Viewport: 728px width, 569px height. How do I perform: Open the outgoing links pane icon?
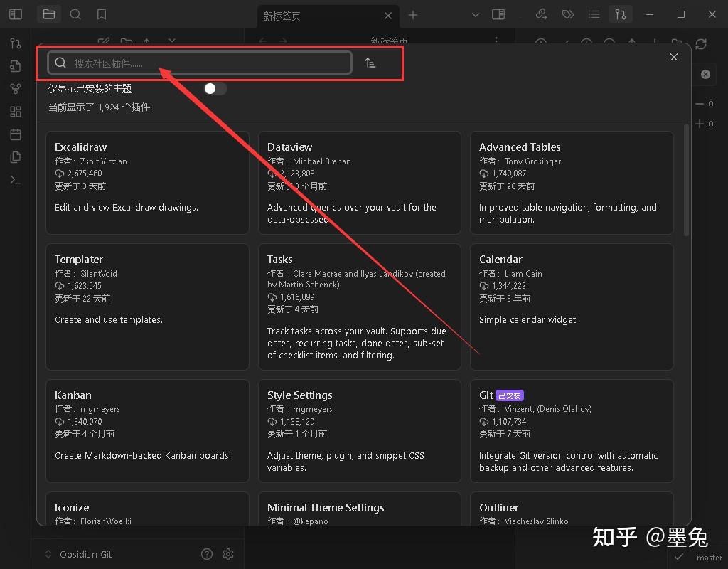(541, 14)
